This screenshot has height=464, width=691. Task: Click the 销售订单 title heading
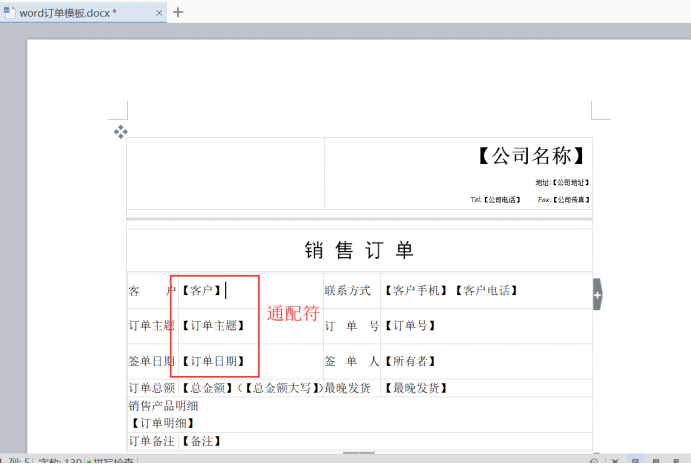(359, 250)
